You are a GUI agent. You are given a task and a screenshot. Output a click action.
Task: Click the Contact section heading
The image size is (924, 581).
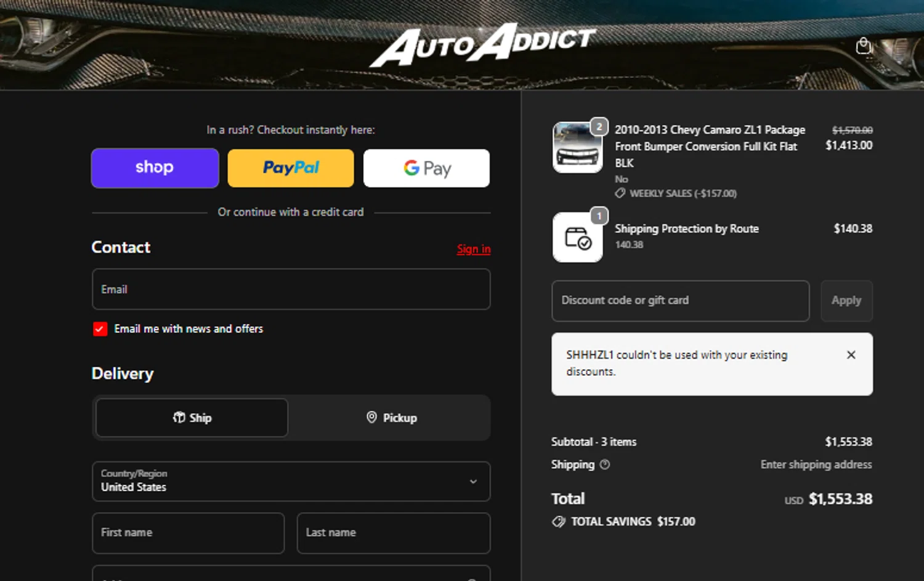pos(121,248)
